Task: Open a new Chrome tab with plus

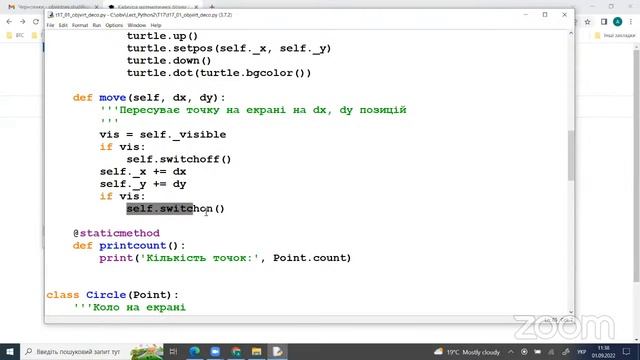Action: click(x=212, y=7)
